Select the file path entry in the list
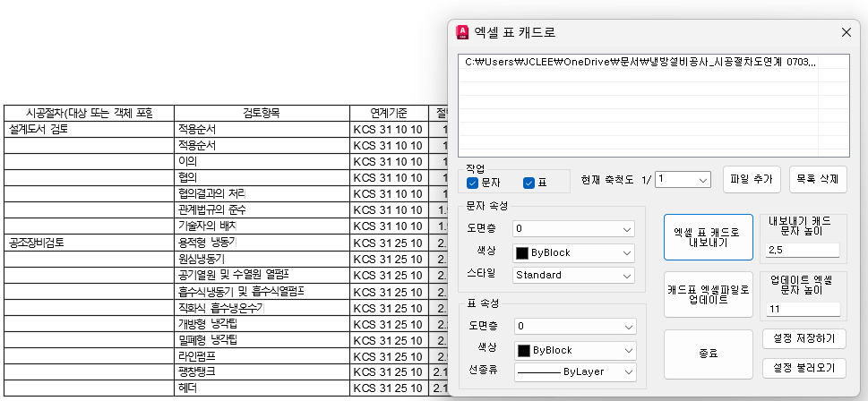 point(640,62)
